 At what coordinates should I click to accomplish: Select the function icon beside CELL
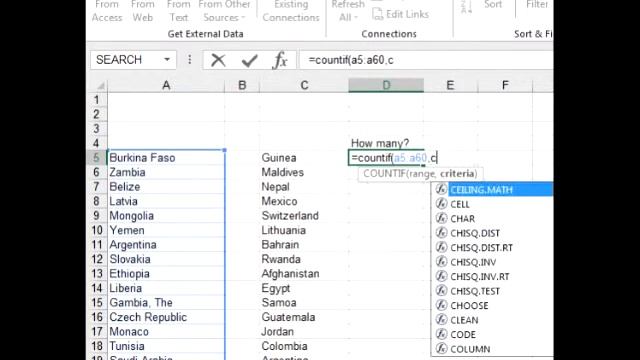click(441, 204)
